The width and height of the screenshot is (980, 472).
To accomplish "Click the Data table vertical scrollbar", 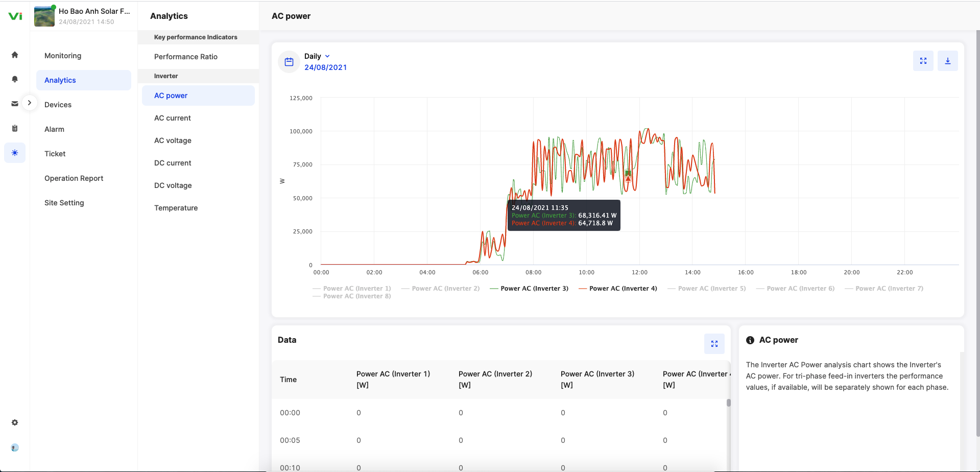I will pyautogui.click(x=729, y=403).
